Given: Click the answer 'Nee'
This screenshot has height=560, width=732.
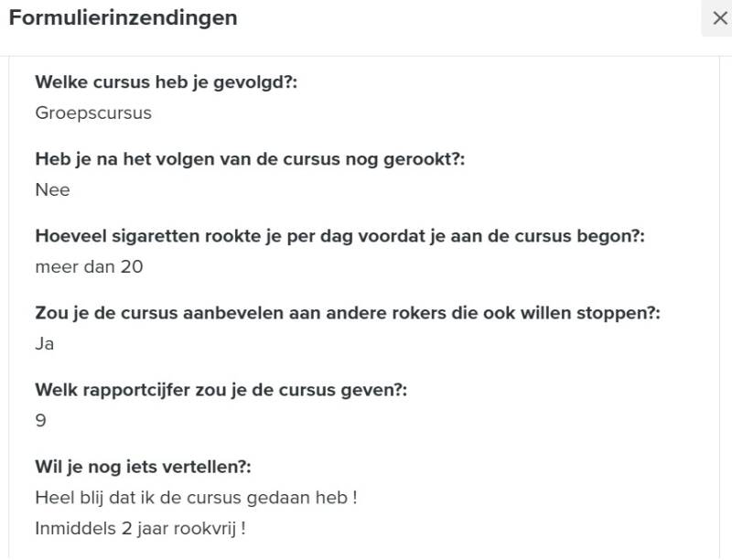Looking at the screenshot, I should coord(52,190).
